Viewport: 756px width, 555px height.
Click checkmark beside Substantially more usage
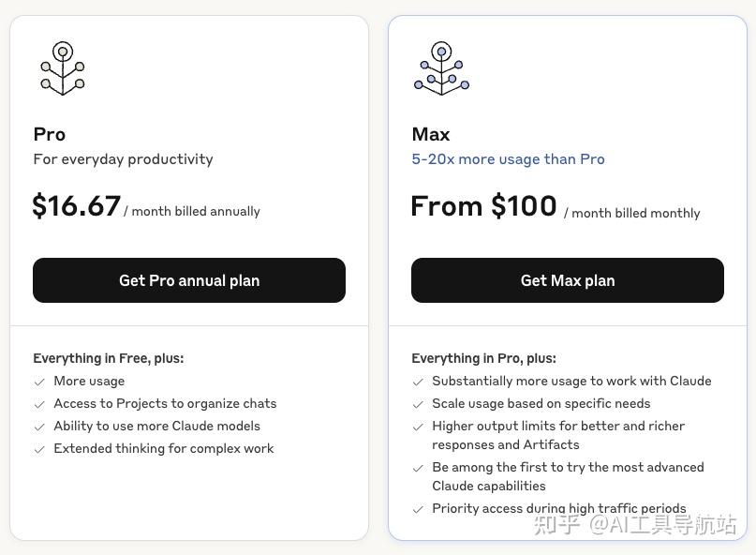click(x=418, y=382)
